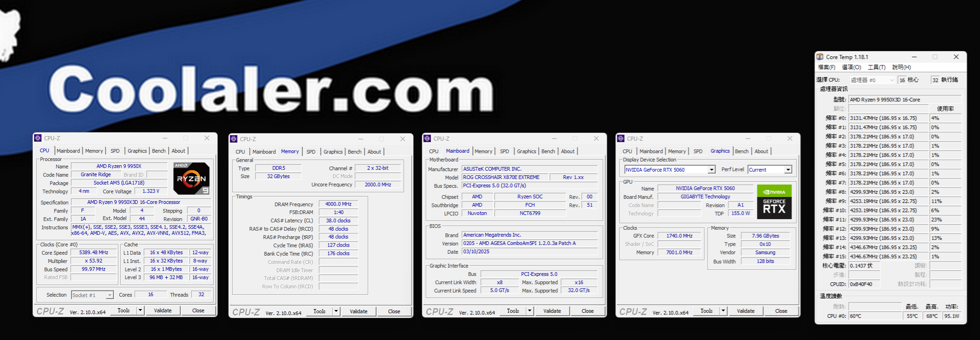980x340 pixels.
Task: Open the 工具(T) menu in Core Temp
Action: [x=877, y=67]
